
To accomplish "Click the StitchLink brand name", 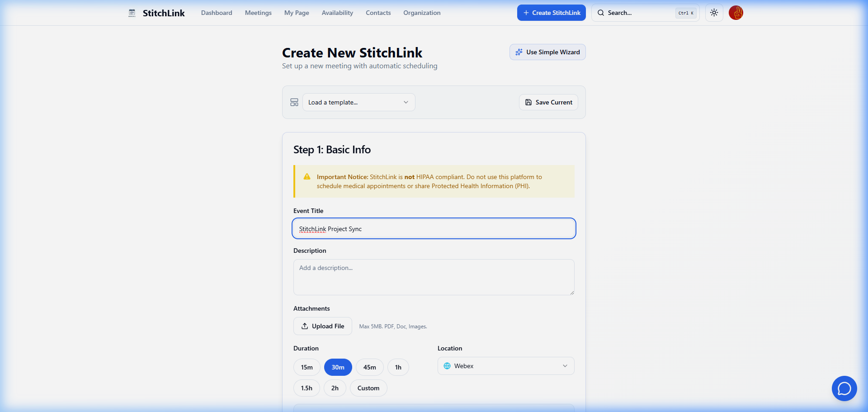I will coord(164,13).
